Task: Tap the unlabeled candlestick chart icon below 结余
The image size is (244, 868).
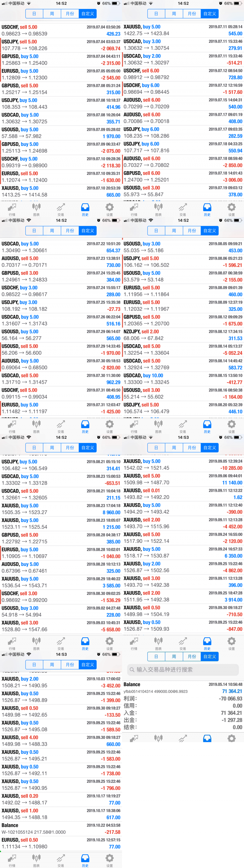Action: tap(158, 739)
